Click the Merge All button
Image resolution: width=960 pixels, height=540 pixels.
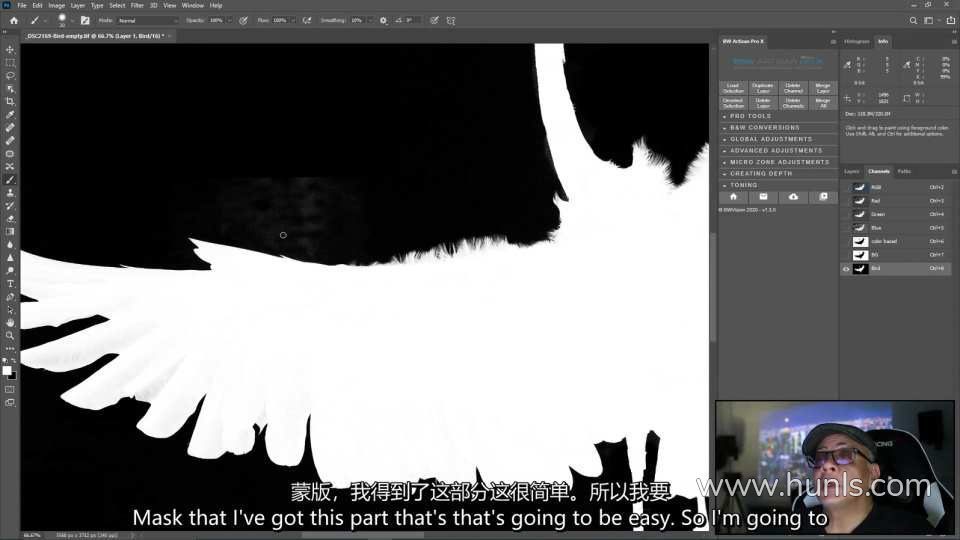click(822, 102)
